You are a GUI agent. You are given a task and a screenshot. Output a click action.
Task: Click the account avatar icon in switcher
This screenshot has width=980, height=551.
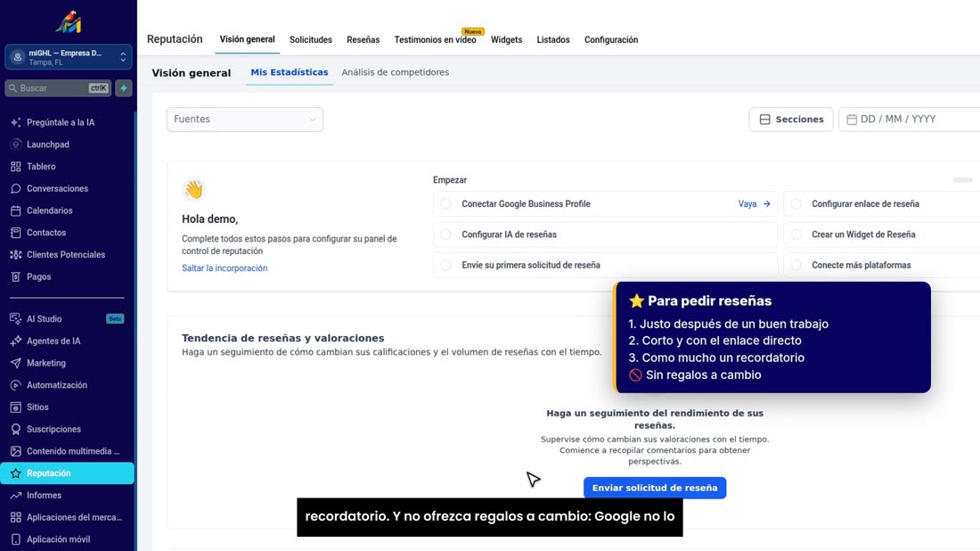18,57
